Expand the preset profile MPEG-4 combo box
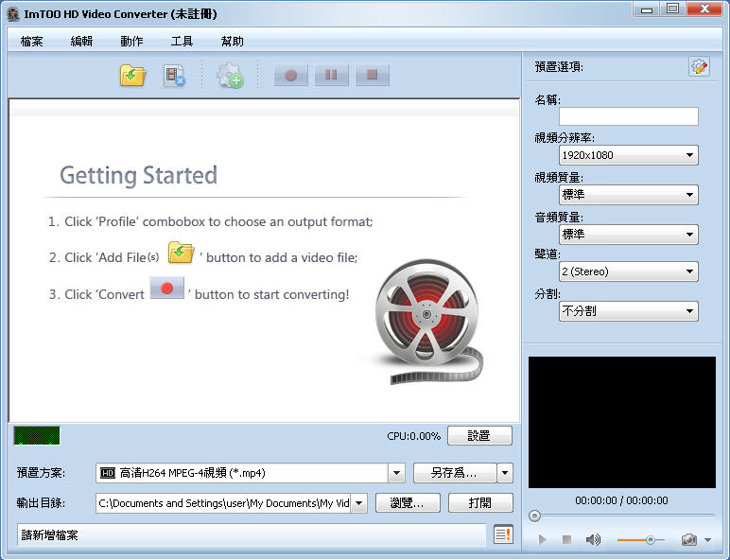Image resolution: width=730 pixels, height=560 pixels. [x=251, y=473]
